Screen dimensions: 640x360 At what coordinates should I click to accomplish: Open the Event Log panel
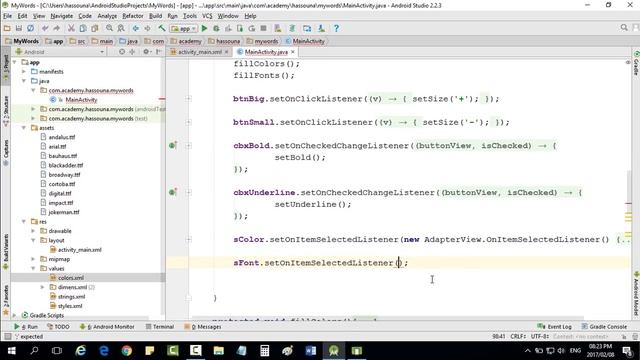coord(555,327)
